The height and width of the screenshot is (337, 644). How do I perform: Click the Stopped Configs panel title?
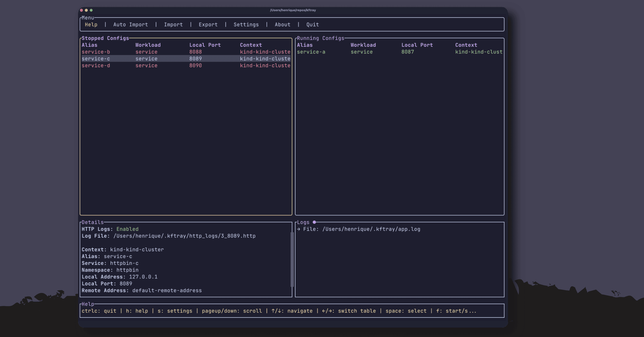pos(105,38)
